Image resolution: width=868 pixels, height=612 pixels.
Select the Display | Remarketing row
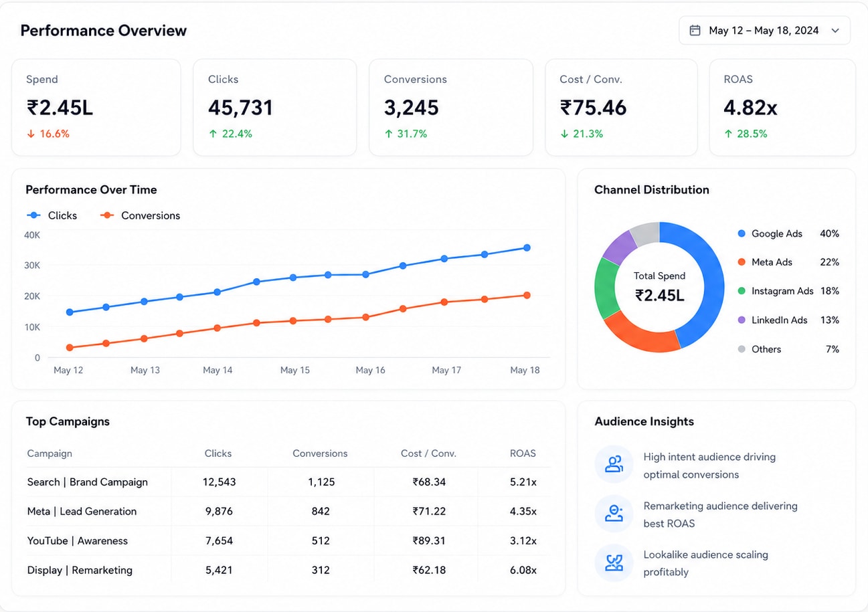click(288, 571)
